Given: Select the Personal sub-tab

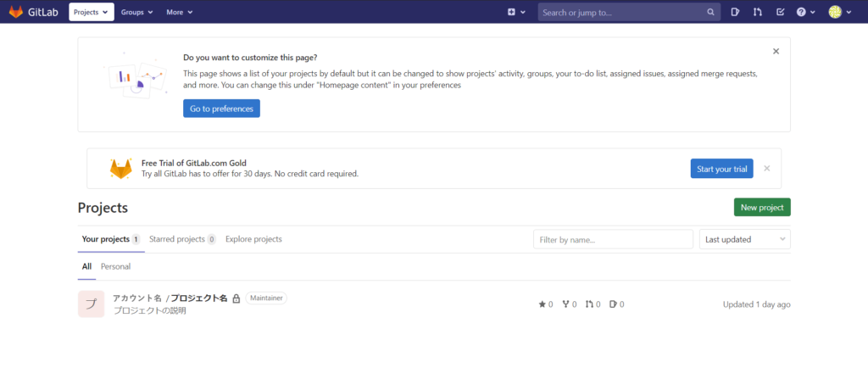Looking at the screenshot, I should tap(115, 266).
